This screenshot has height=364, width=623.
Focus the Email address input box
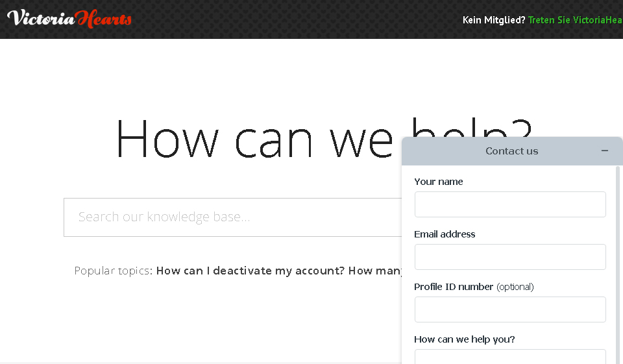click(510, 257)
